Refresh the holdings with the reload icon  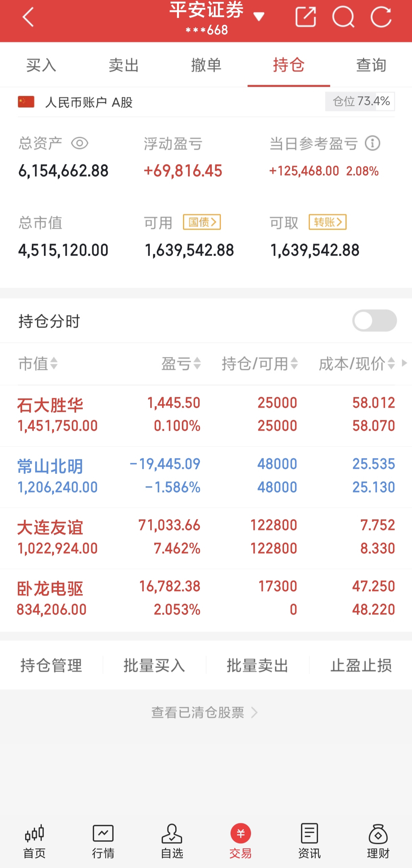pos(381,17)
